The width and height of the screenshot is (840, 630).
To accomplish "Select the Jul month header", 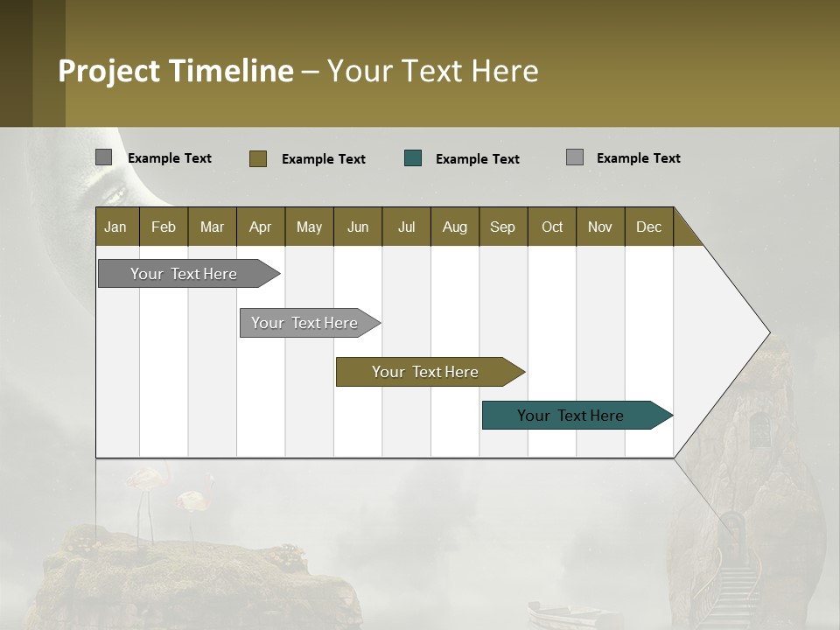I will tap(406, 227).
